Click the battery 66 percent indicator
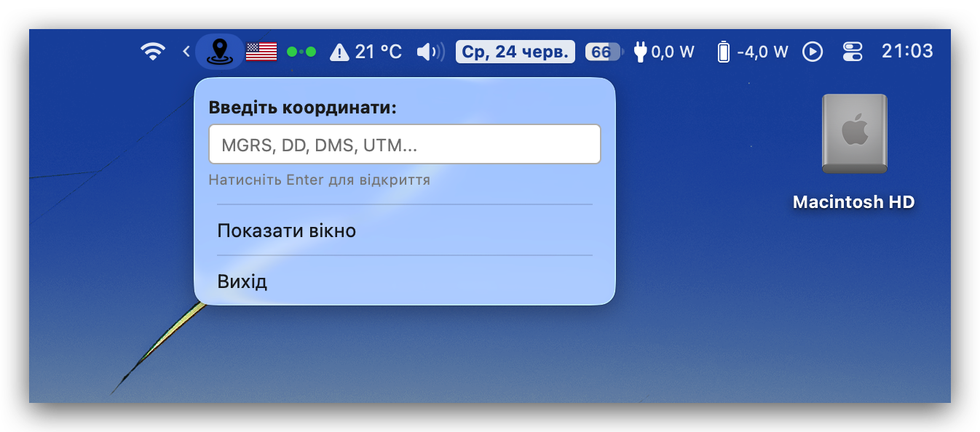The image size is (980, 432). coord(604,52)
